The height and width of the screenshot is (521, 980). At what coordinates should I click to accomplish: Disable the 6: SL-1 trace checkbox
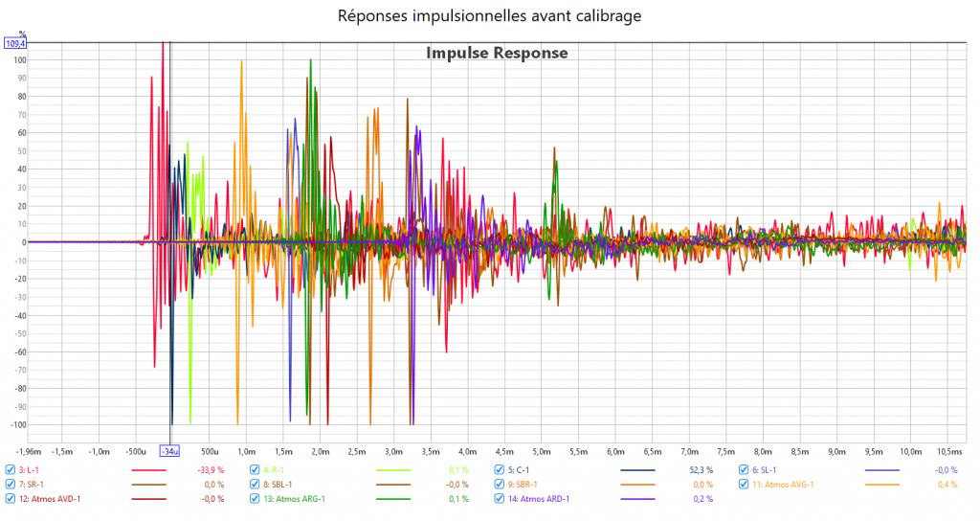point(744,470)
